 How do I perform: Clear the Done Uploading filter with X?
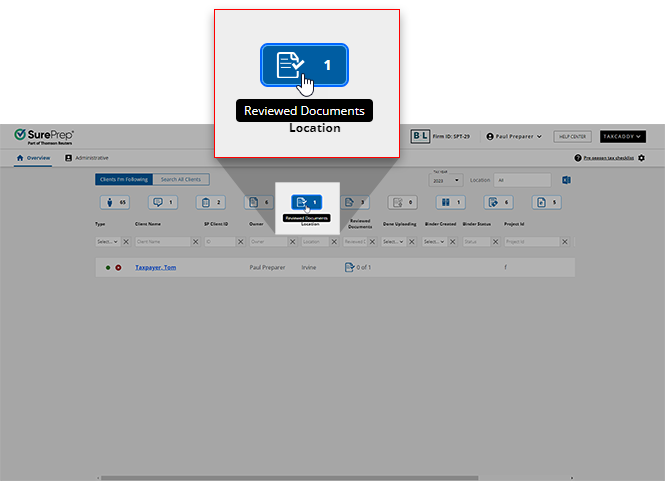click(x=411, y=242)
